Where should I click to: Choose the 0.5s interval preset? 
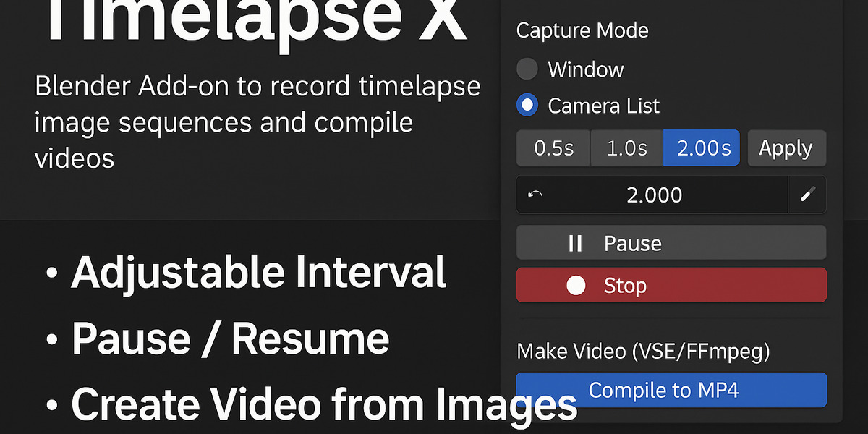coord(553,148)
